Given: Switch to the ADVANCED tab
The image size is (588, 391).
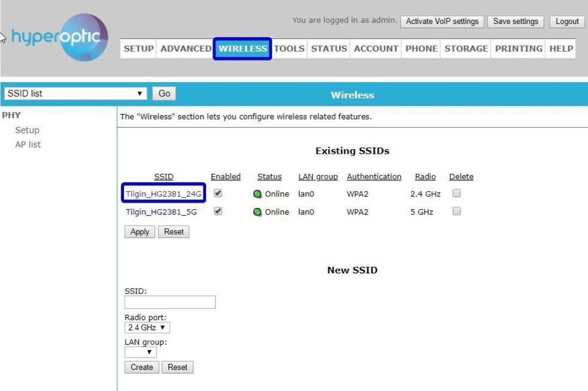Looking at the screenshot, I should point(185,49).
